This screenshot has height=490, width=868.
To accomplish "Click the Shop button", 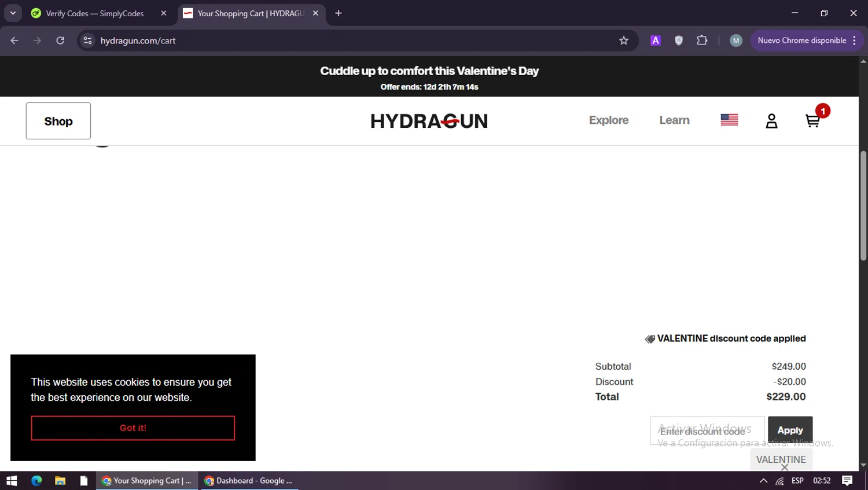I will point(58,121).
